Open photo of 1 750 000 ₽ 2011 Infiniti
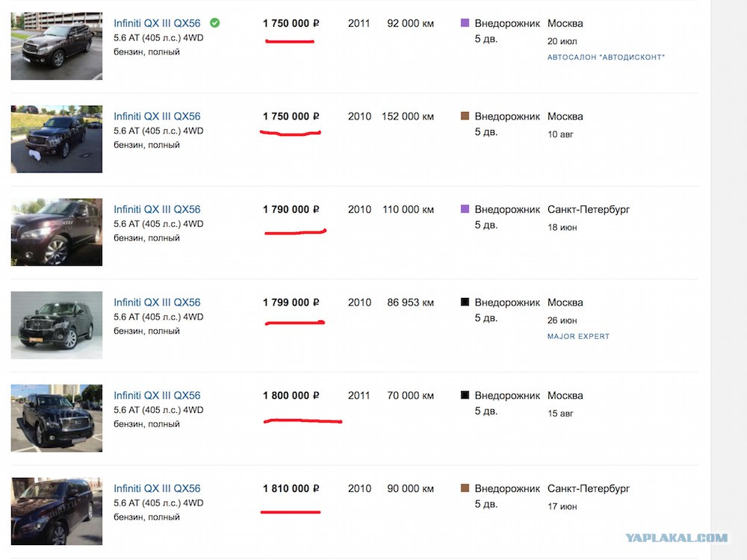This screenshot has width=747, height=560. 57,46
